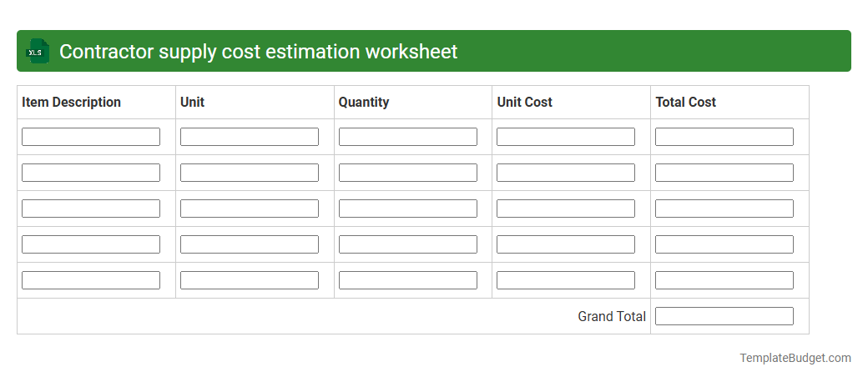868x382 pixels.
Task: Select the Grand Total input field
Action: (x=724, y=316)
